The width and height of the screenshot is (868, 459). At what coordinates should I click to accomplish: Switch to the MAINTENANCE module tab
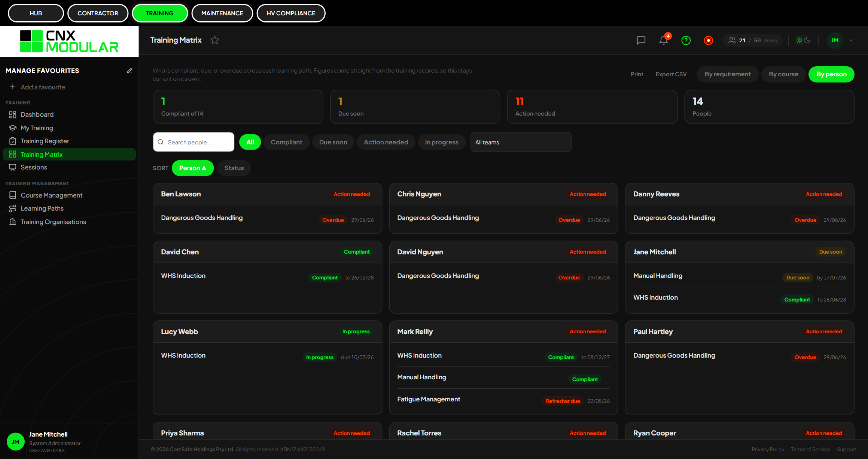(x=222, y=13)
